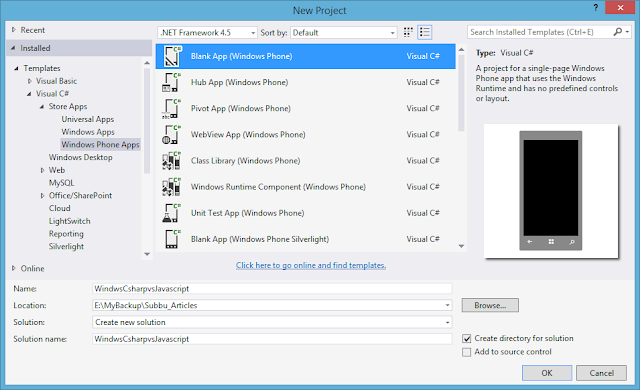
Task: Choose the Class Library template icon
Action: 172,160
